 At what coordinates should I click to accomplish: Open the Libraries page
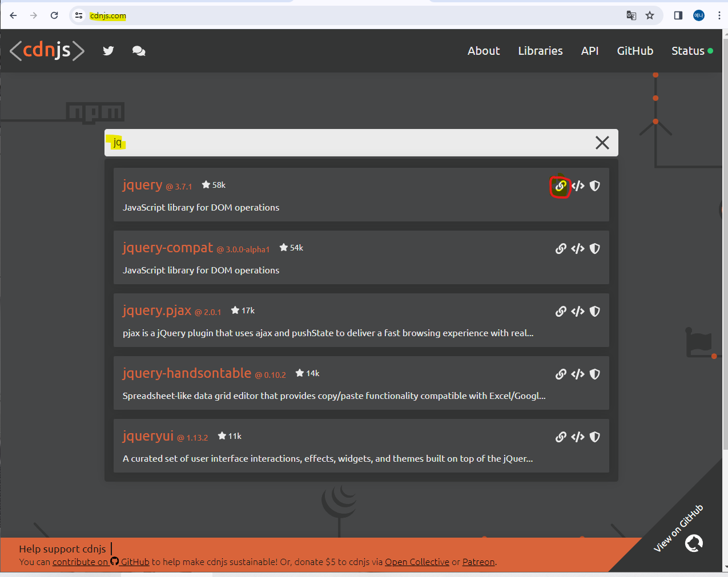[x=540, y=51]
